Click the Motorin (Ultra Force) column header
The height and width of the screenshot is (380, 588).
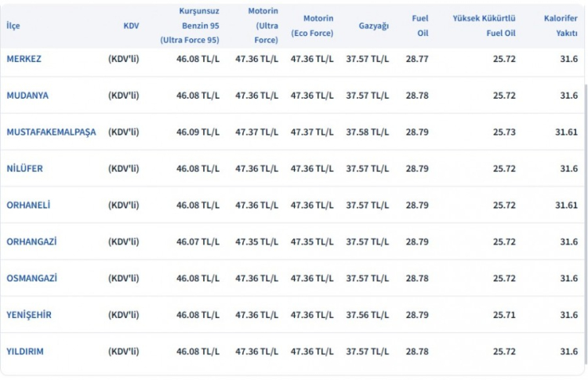(263, 26)
